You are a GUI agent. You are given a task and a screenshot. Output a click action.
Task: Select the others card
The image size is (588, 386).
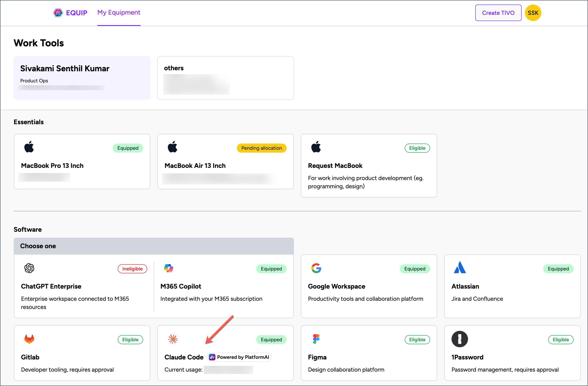tap(225, 78)
